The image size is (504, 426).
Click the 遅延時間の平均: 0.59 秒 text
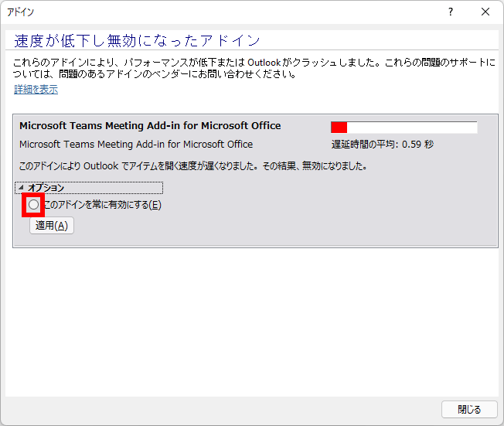(x=383, y=145)
